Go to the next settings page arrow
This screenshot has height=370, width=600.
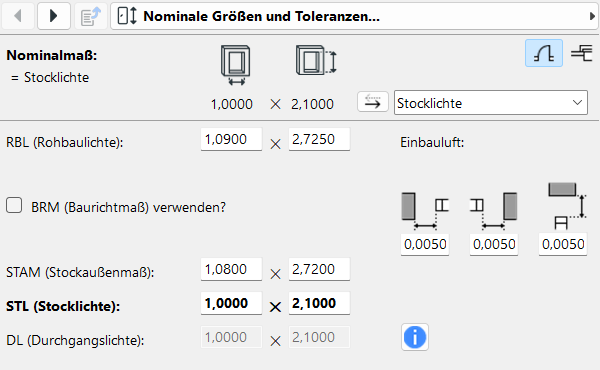54,16
